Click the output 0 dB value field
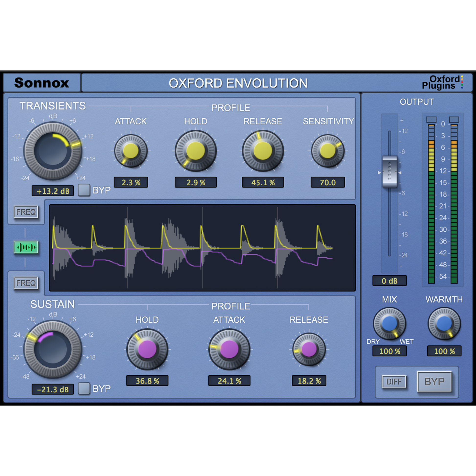The height and width of the screenshot is (476, 476). (389, 281)
